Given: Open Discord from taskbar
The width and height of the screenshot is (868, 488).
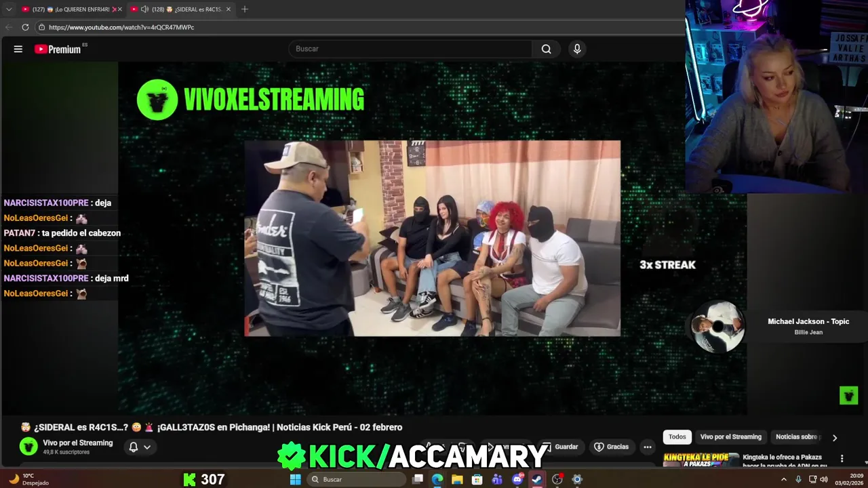Looking at the screenshot, I should click(517, 479).
